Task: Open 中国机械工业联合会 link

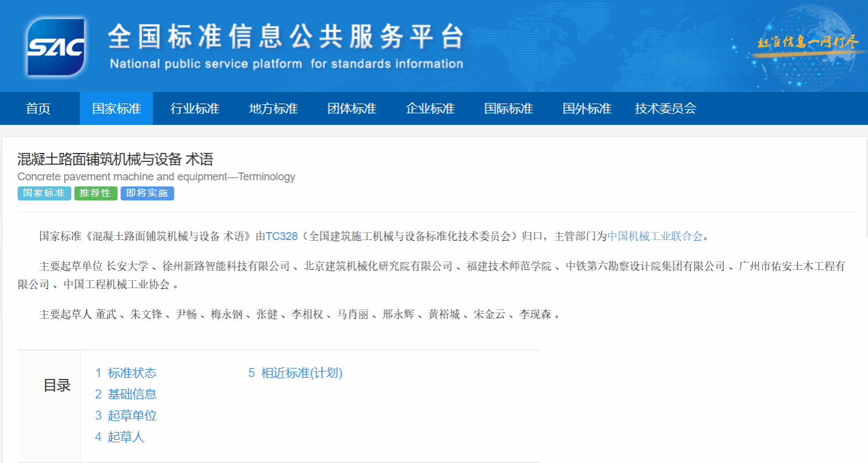Action: tap(655, 236)
